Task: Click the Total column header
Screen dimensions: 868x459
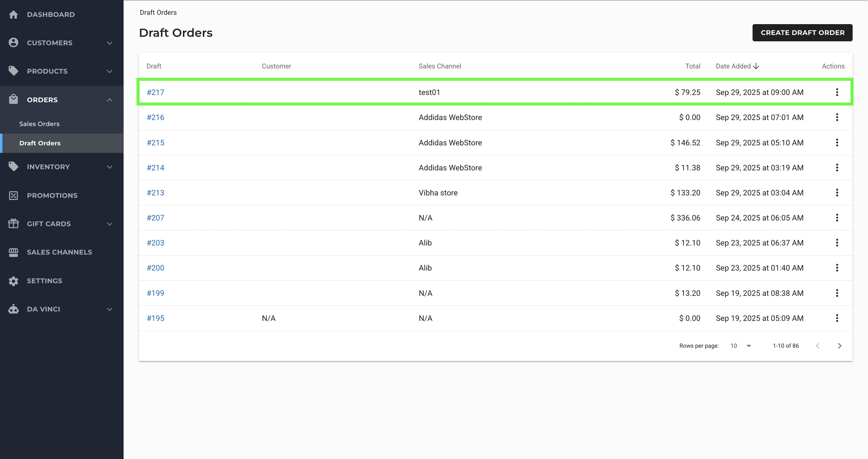Action: [692, 66]
